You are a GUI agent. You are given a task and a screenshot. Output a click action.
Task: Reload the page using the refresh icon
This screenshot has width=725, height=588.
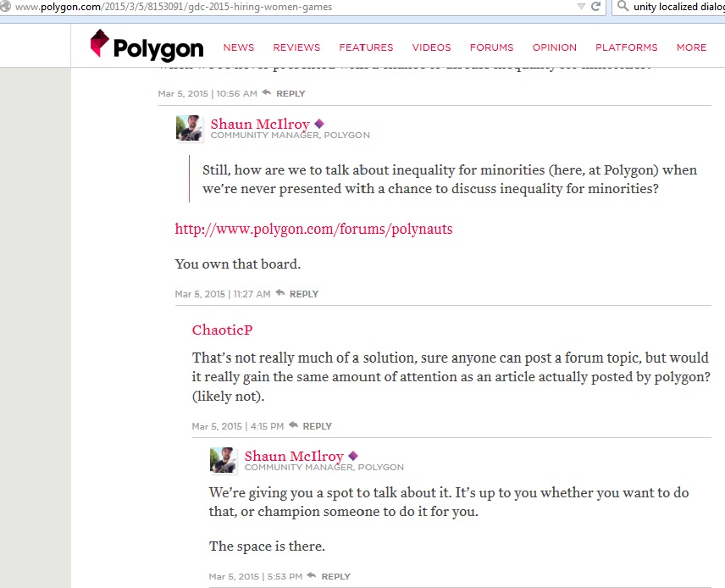point(596,7)
